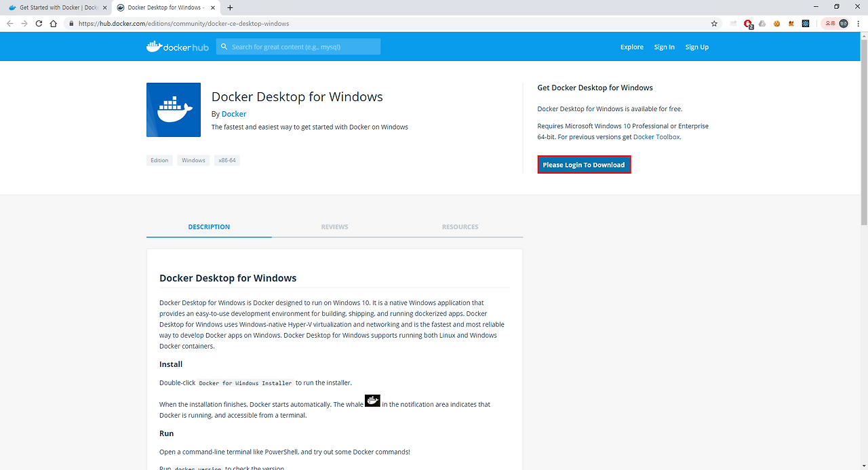Open Chrome's three-dot customize menu
Viewport: 868px width, 470px height.
(x=859, y=23)
